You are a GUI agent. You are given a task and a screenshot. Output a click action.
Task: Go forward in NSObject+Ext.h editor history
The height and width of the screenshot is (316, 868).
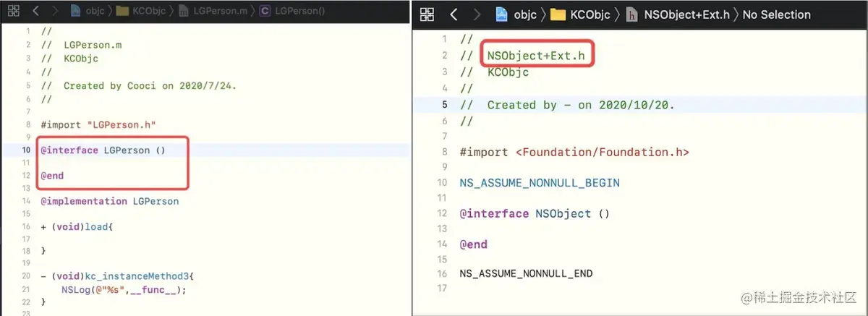coord(476,14)
